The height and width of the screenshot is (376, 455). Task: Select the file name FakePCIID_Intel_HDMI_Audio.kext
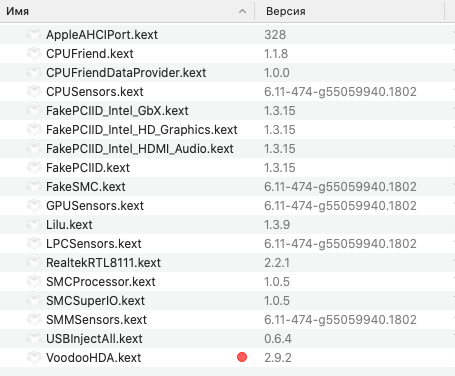[140, 149]
